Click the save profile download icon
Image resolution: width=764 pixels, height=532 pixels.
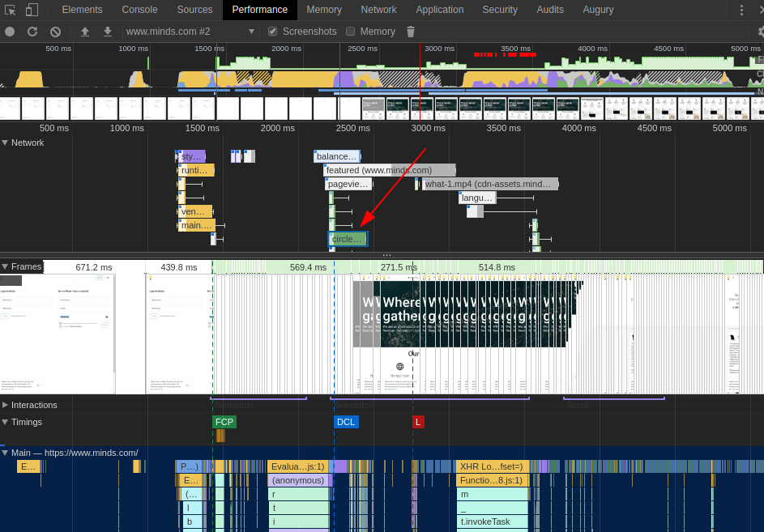click(108, 32)
